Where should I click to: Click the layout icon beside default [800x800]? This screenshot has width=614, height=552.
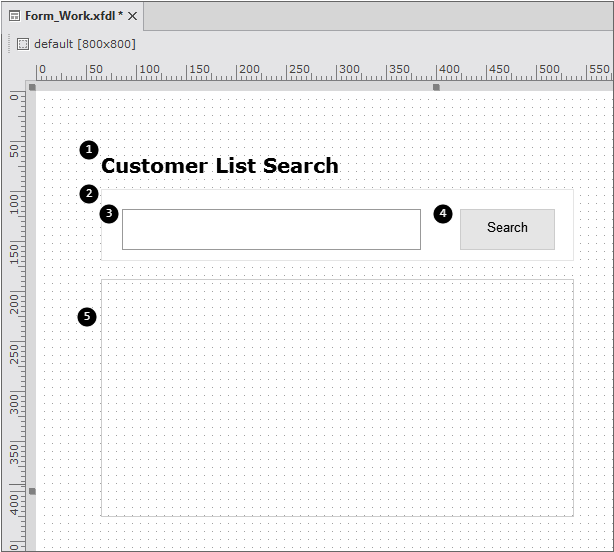[23, 44]
